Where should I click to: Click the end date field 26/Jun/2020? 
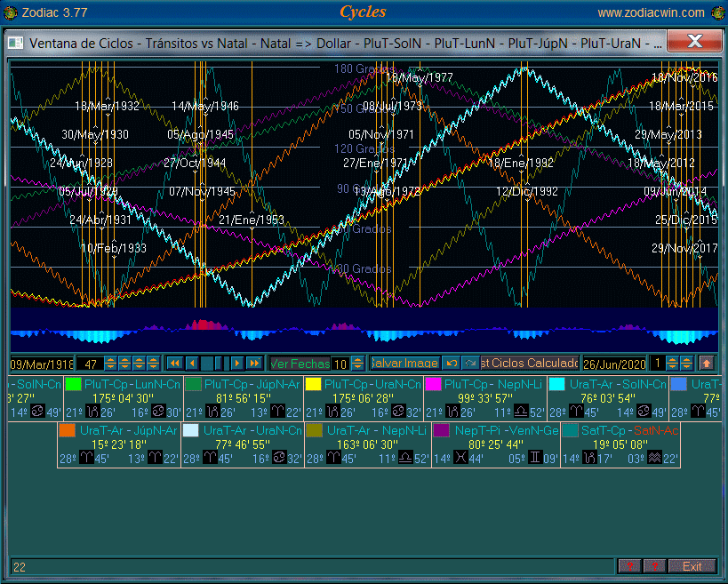tap(615, 364)
